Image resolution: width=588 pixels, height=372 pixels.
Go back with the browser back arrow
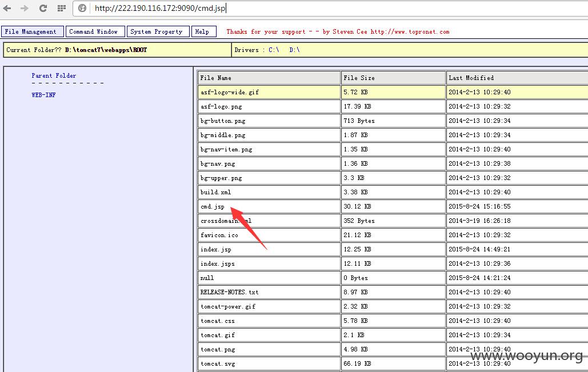click(x=7, y=8)
